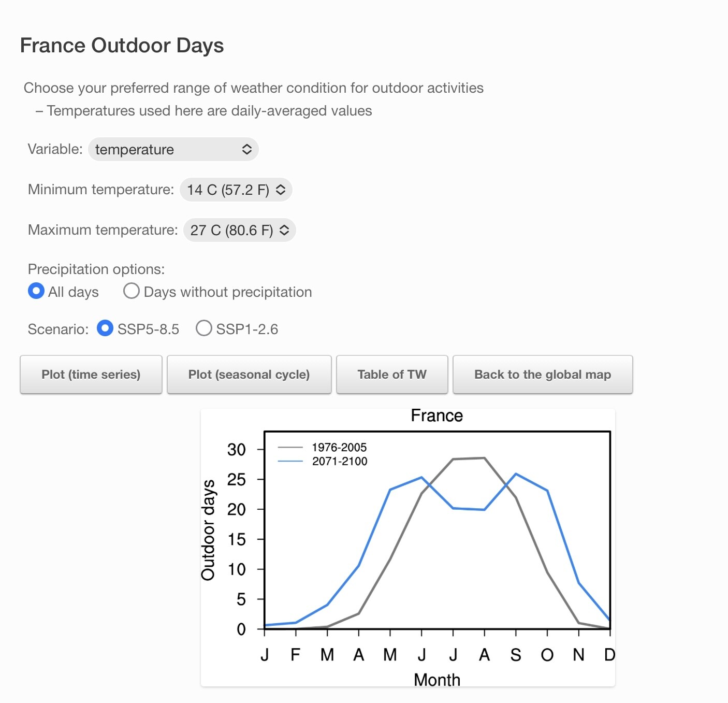This screenshot has height=703, width=728.
Task: Click the up-down chevron on Variable selector
Action: (247, 149)
